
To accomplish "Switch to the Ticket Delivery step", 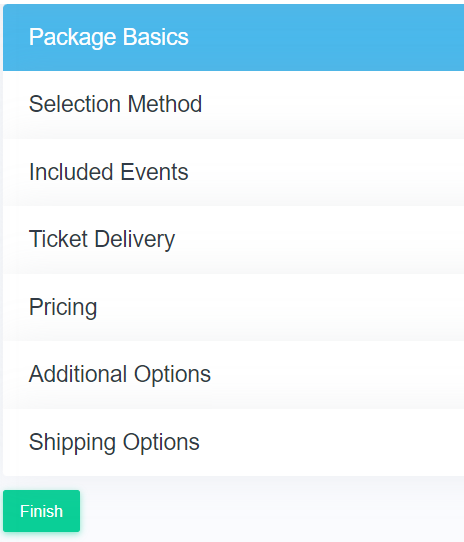I will pos(233,240).
